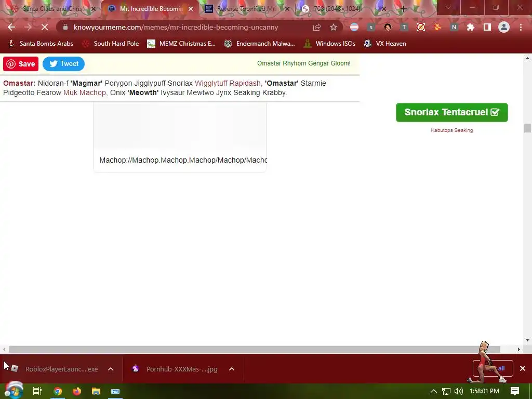Click the Wigglytuff Rapidash link
This screenshot has height=399, width=532.
pos(228,83)
